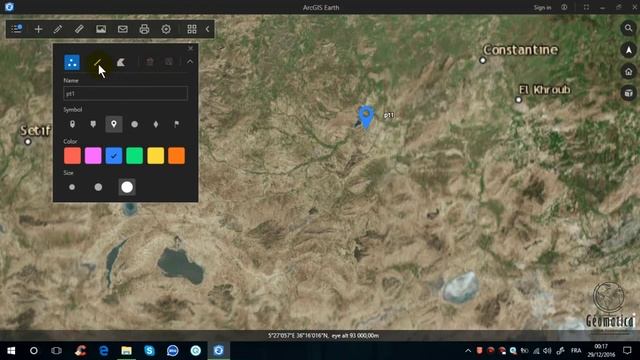
Task: Choose the rounded pin symbol
Action: coord(72,124)
